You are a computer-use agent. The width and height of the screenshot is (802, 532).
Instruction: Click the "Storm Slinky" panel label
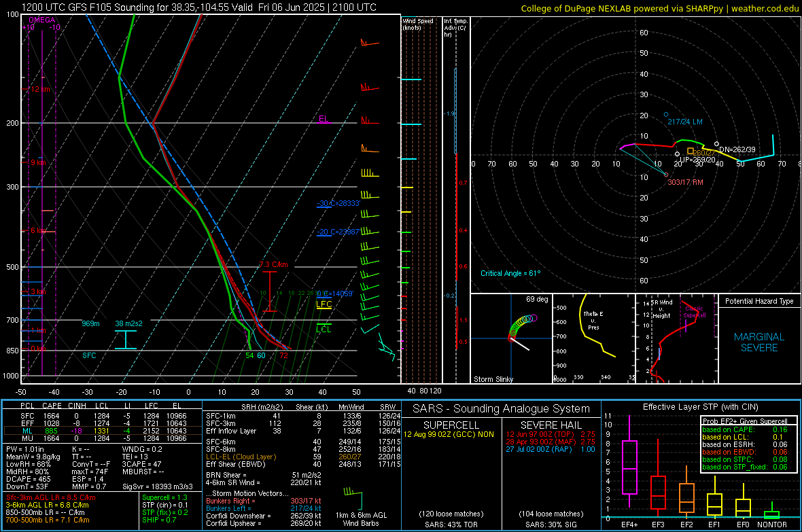(493, 379)
